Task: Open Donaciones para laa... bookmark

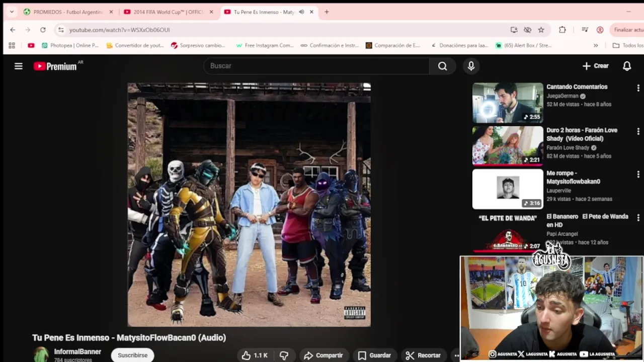Action: [459, 45]
